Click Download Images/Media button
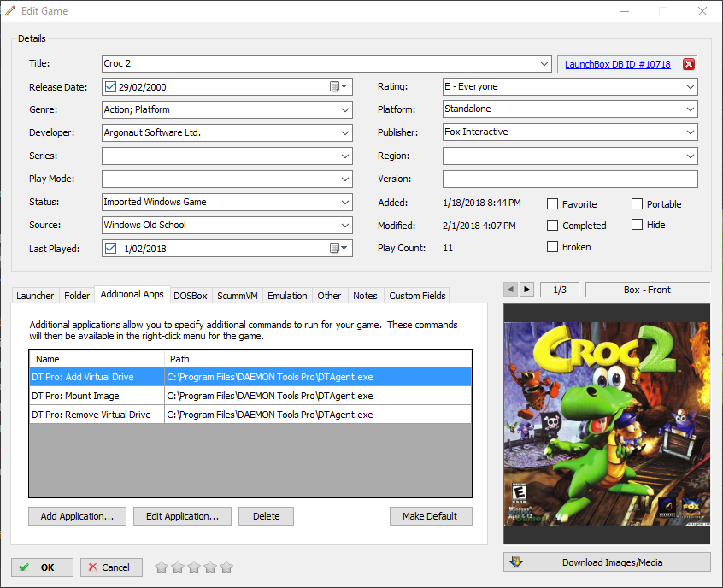The width and height of the screenshot is (723, 588). coord(607,562)
